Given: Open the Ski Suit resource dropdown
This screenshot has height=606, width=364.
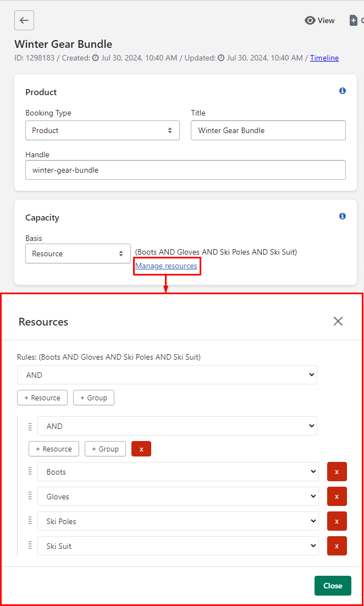Looking at the screenshot, I should pos(178,546).
